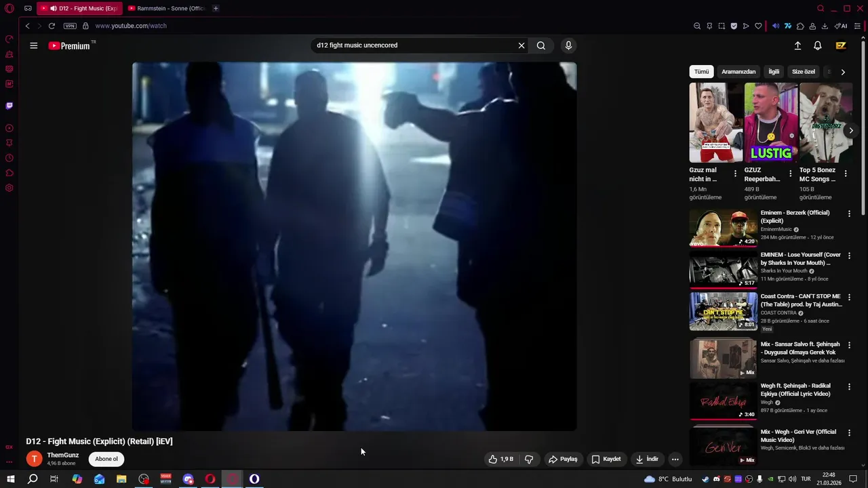868x488 pixels.
Task: Select the Aramanızdan filter chip
Action: point(738,71)
